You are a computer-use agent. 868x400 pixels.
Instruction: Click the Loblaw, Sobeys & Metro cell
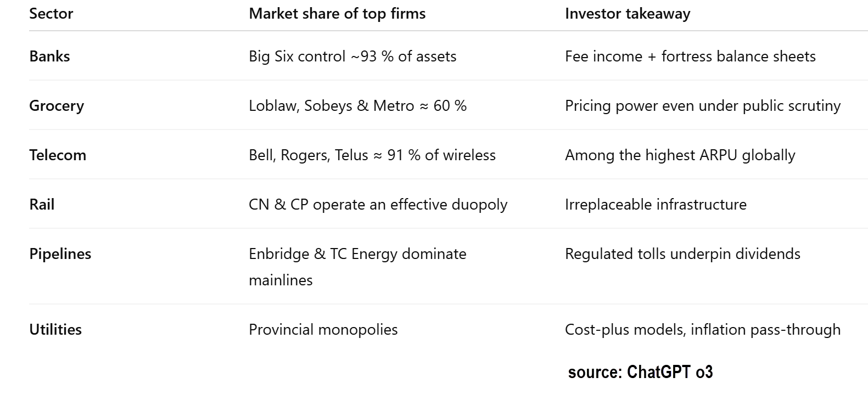(358, 106)
